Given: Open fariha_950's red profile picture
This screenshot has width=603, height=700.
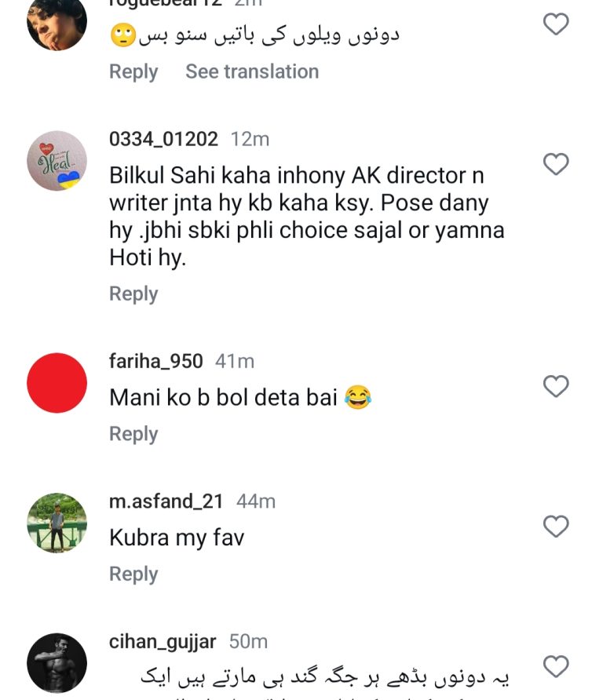Looking at the screenshot, I should (x=55, y=382).
